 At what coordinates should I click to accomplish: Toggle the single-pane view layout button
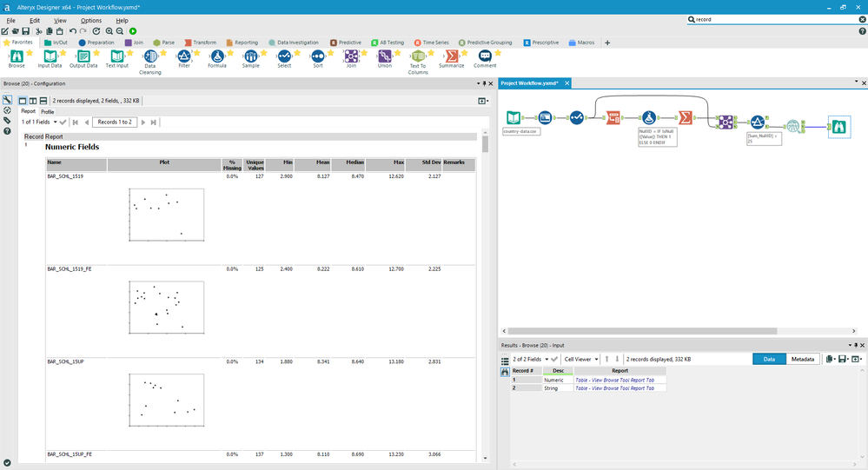23,101
